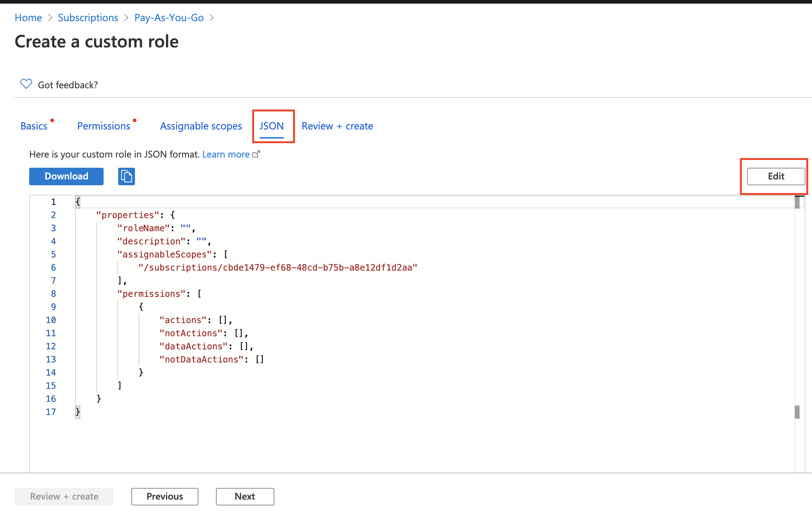Switch to the Review + create tab
Image resolution: width=812 pixels, height=512 pixels.
tap(337, 126)
